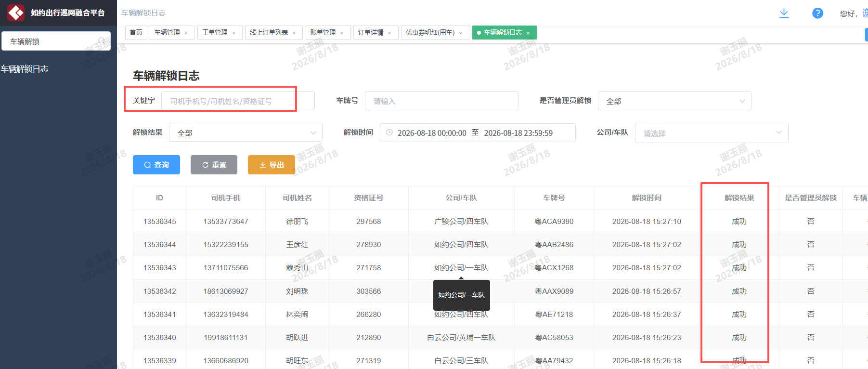Image resolution: width=868 pixels, height=369 pixels.
Task: Close the 订单详情 tab
Action: (x=389, y=33)
